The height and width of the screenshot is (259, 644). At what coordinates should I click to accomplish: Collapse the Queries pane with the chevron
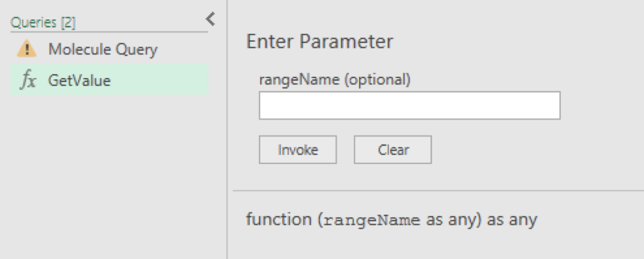click(x=210, y=19)
